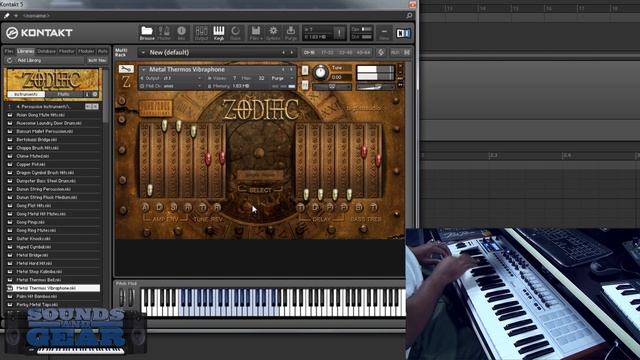Select Copper Pot.nki
The image size is (640, 360).
coord(53,164)
